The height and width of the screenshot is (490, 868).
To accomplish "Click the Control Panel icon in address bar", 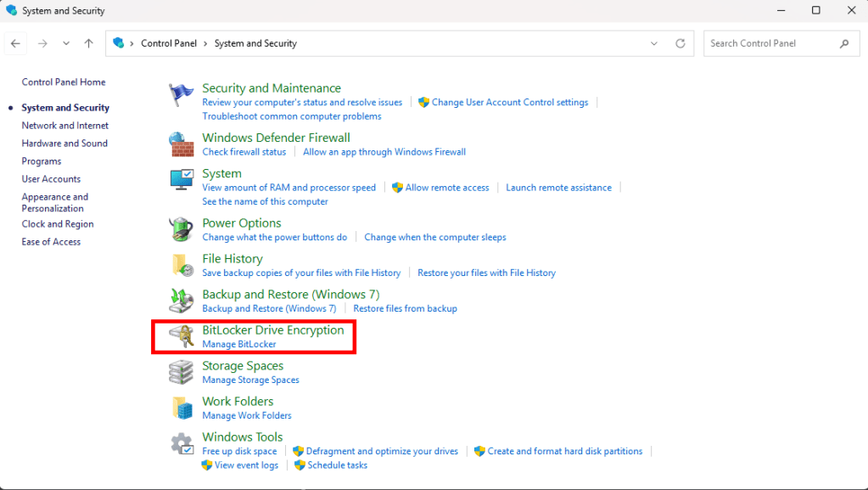I will (x=118, y=42).
